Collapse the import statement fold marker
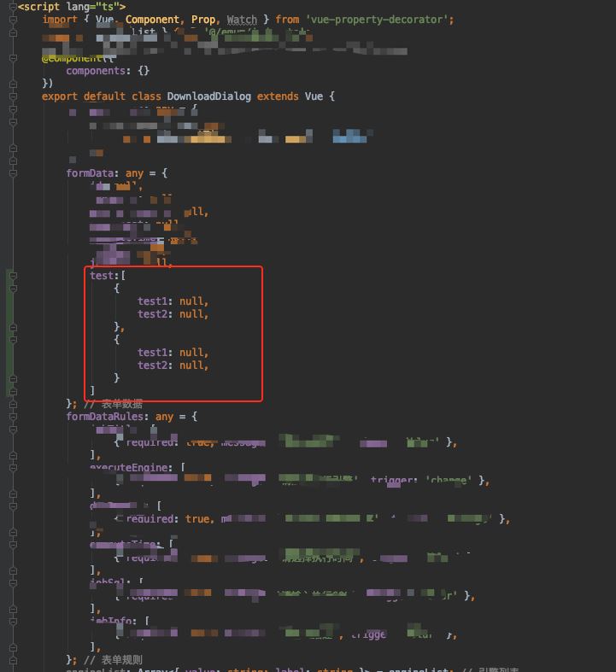 click(13, 20)
